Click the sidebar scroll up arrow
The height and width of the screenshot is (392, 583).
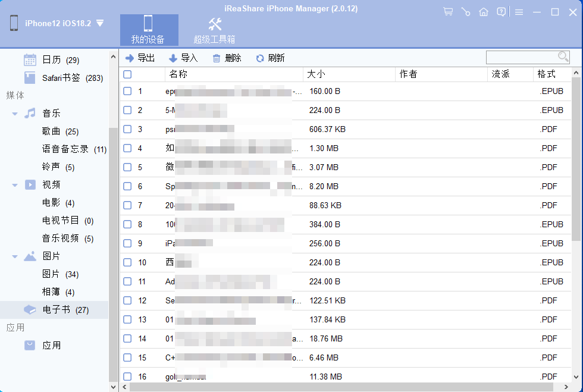pos(114,57)
